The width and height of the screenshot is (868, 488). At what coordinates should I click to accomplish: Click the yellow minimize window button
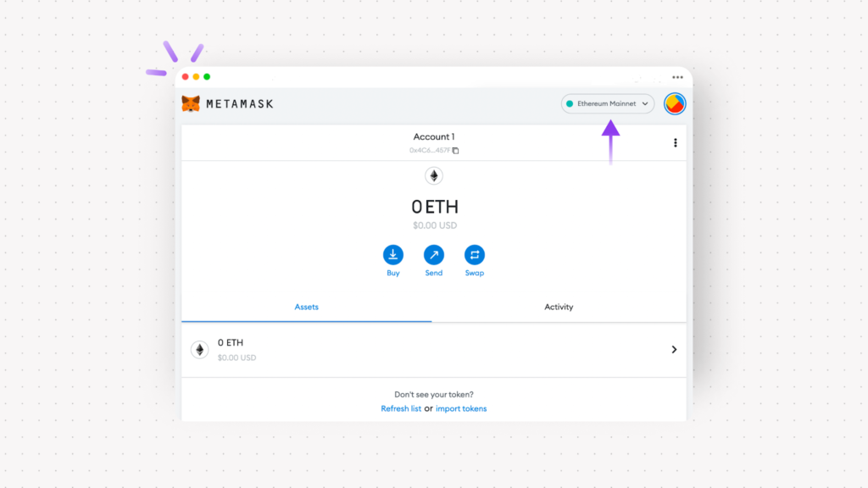pos(196,77)
